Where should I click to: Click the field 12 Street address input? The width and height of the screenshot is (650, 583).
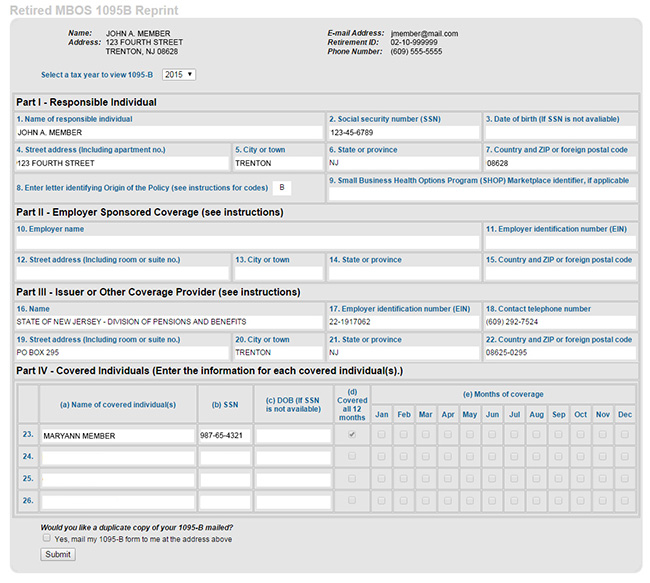[x=122, y=273]
